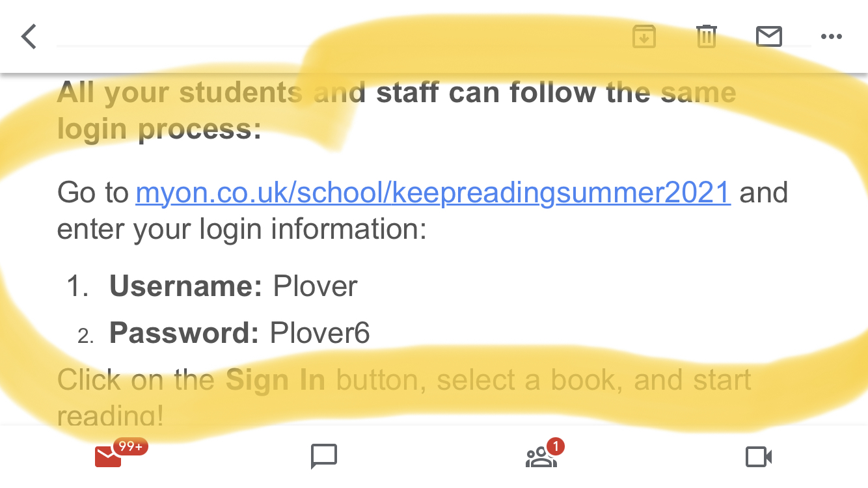Open the overflow menu with three dots
Screen dimensions: 868x488
pyautogui.click(x=831, y=37)
